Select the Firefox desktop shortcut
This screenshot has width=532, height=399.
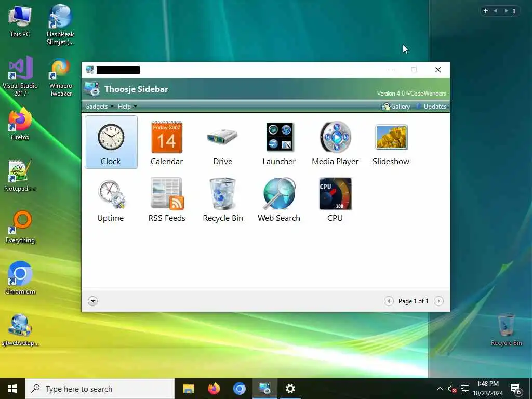20,124
